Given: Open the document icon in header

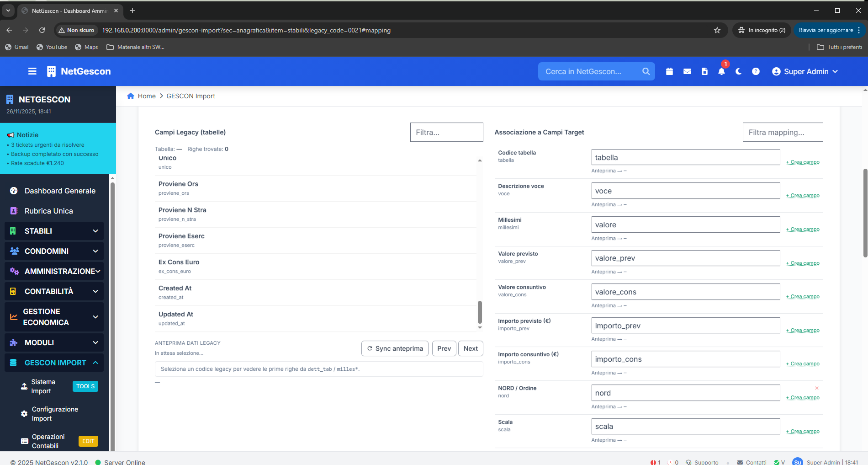Looking at the screenshot, I should click(x=704, y=71).
